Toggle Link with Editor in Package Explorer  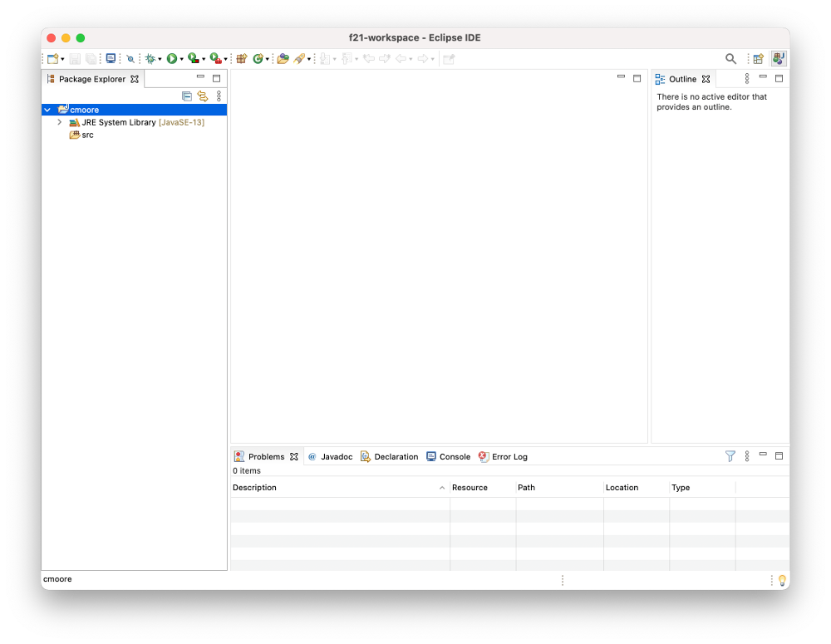tap(202, 96)
